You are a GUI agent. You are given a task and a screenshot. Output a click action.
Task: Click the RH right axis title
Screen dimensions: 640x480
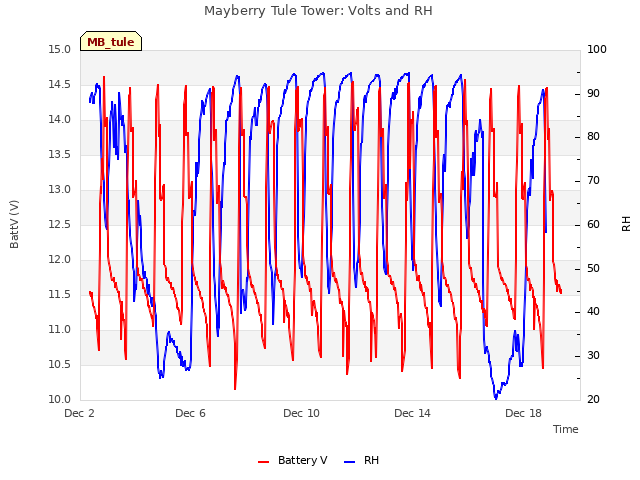coord(626,224)
